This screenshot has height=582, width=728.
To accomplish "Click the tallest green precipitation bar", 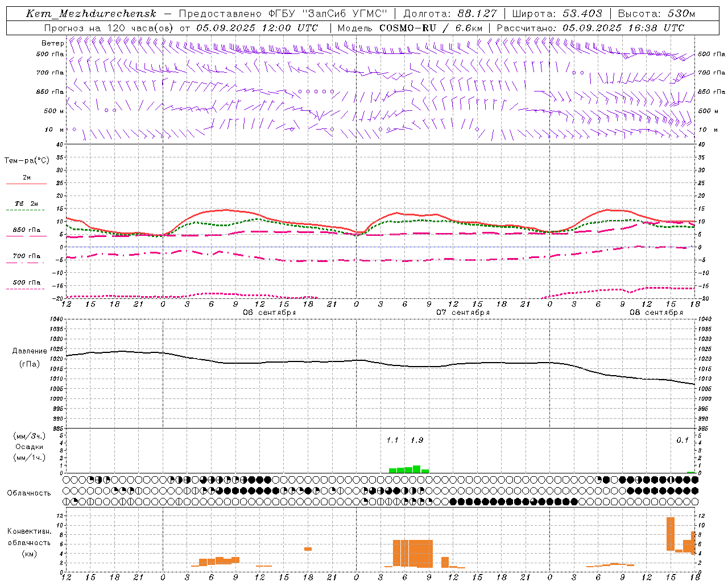I will (417, 469).
